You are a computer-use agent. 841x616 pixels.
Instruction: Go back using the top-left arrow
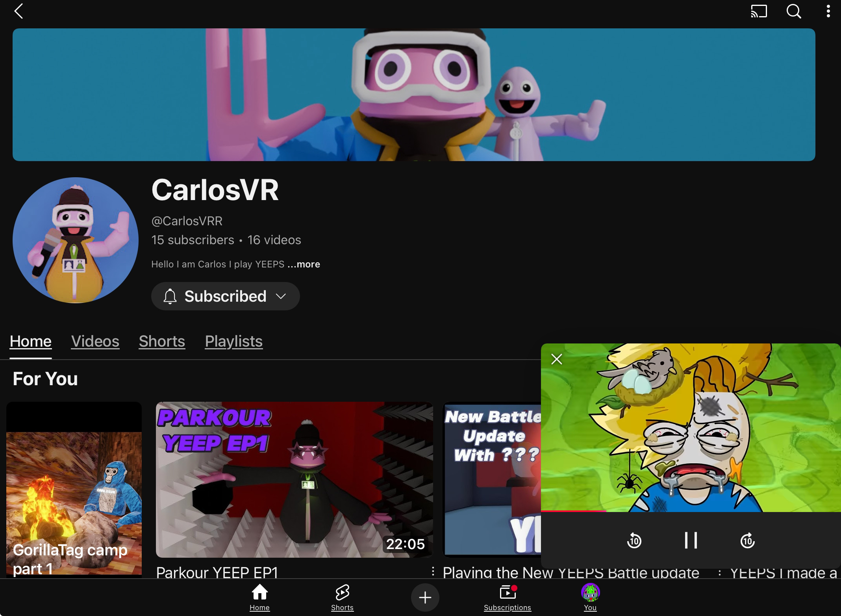click(19, 11)
